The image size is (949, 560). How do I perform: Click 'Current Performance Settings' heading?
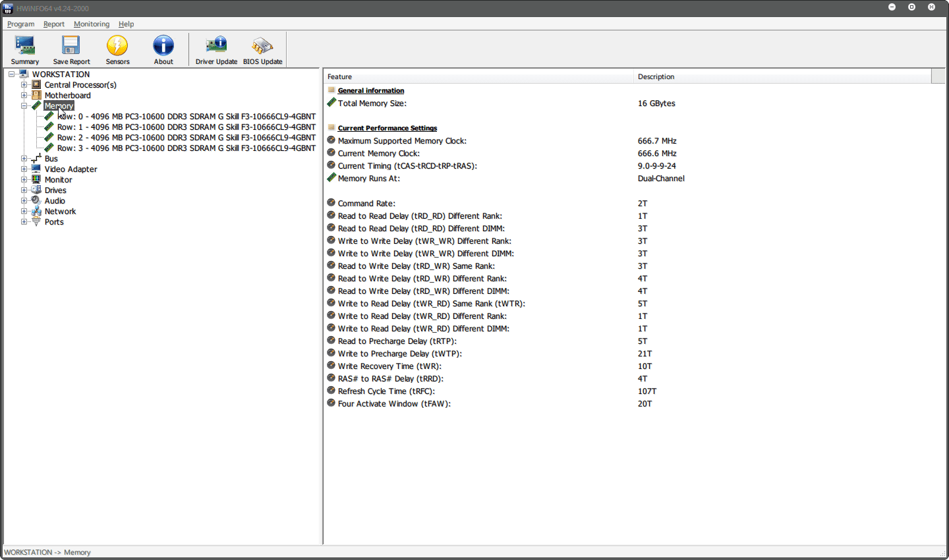coord(388,128)
